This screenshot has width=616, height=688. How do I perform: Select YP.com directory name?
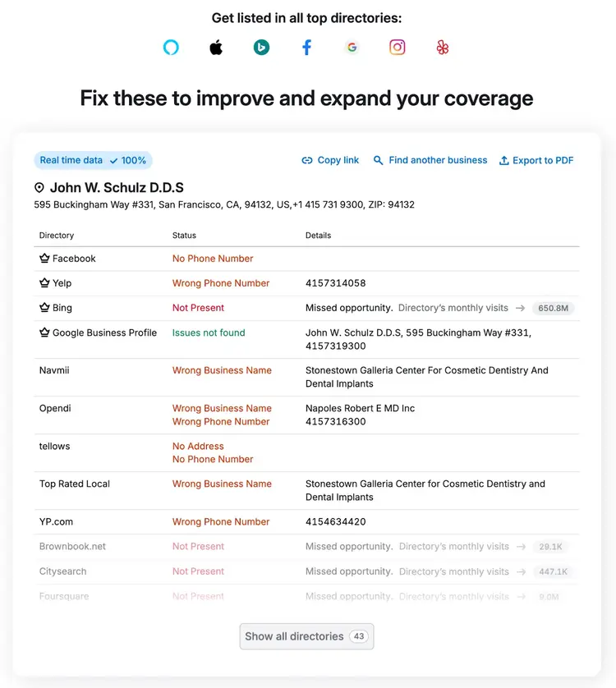pos(56,521)
